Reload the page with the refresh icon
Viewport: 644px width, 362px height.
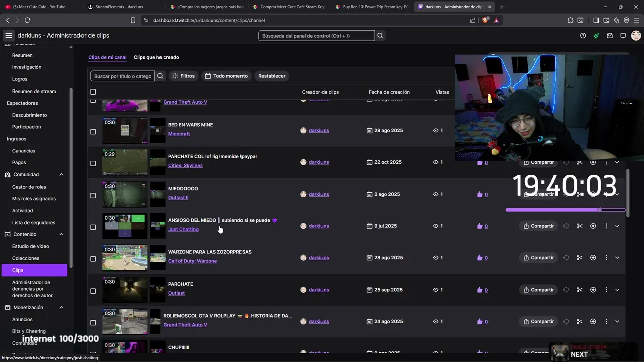click(27, 20)
